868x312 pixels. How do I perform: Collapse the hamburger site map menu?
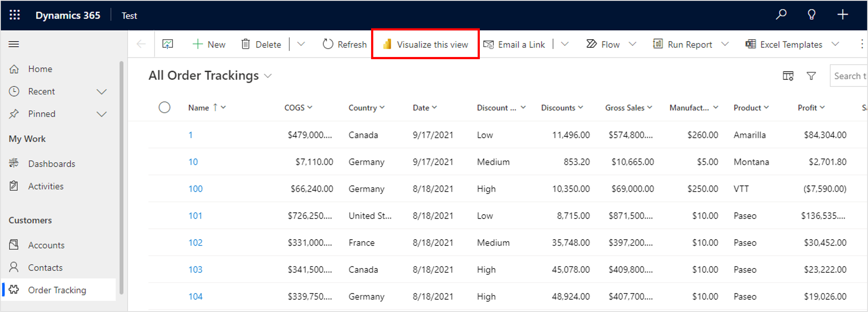[14, 44]
